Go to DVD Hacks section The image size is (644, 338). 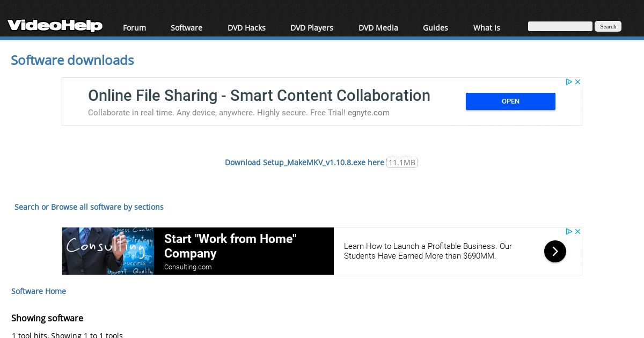coord(246,27)
